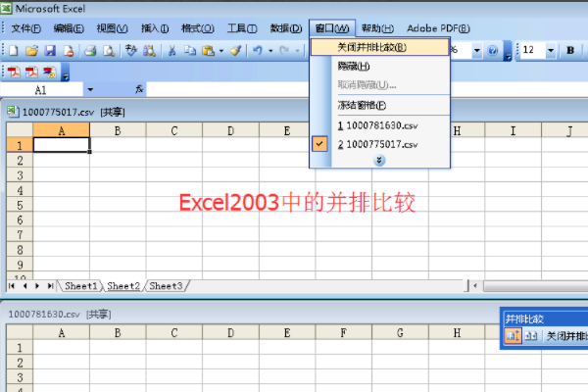Open the 视图(V) menu

tap(112, 28)
